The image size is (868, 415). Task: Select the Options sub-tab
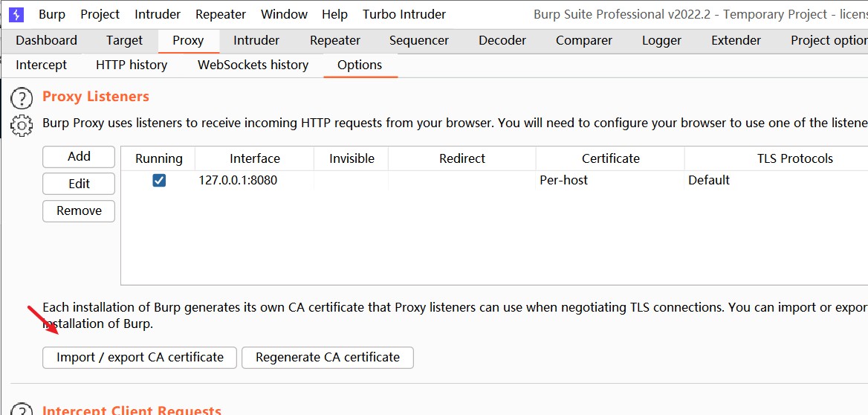point(360,65)
